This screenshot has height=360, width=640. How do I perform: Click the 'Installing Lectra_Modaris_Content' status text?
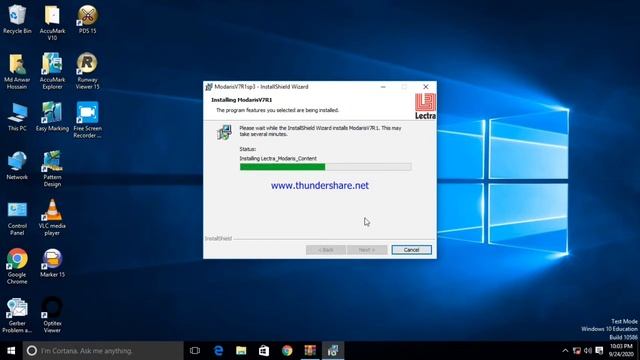pyautogui.click(x=278, y=158)
